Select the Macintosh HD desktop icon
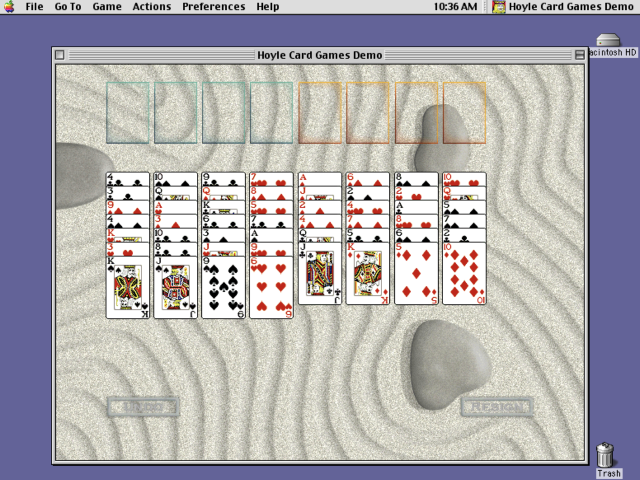Image resolution: width=640 pixels, height=480 pixels. pos(609,45)
